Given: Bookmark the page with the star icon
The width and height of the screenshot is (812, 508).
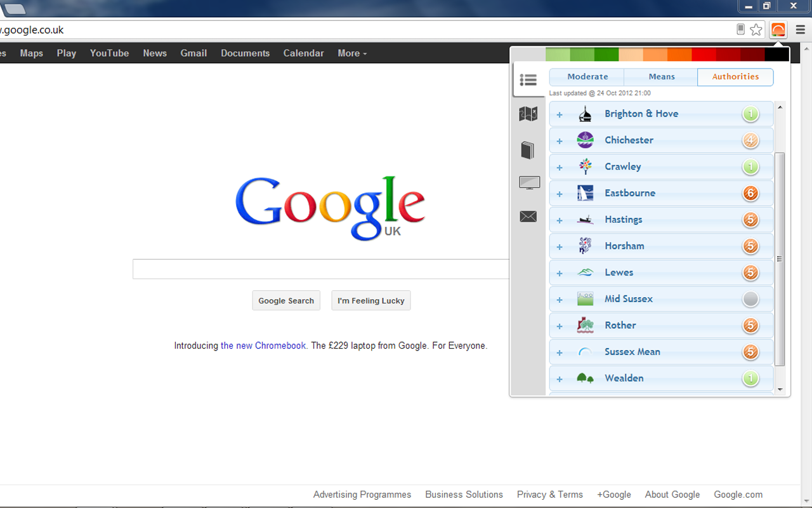Looking at the screenshot, I should pyautogui.click(x=756, y=29).
